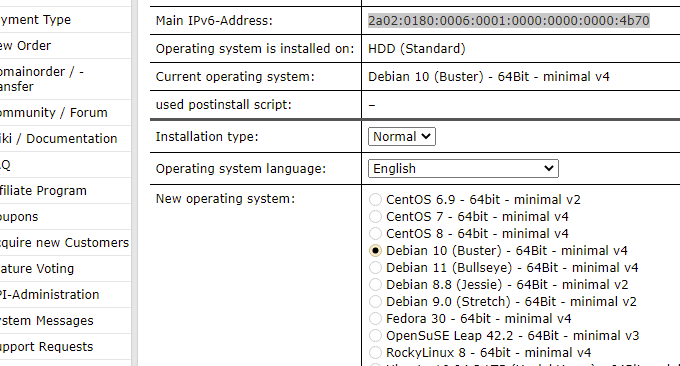Viewport: 680px width, 366px height.
Task: Click 'Operating system language:' label
Action: [x=241, y=168]
